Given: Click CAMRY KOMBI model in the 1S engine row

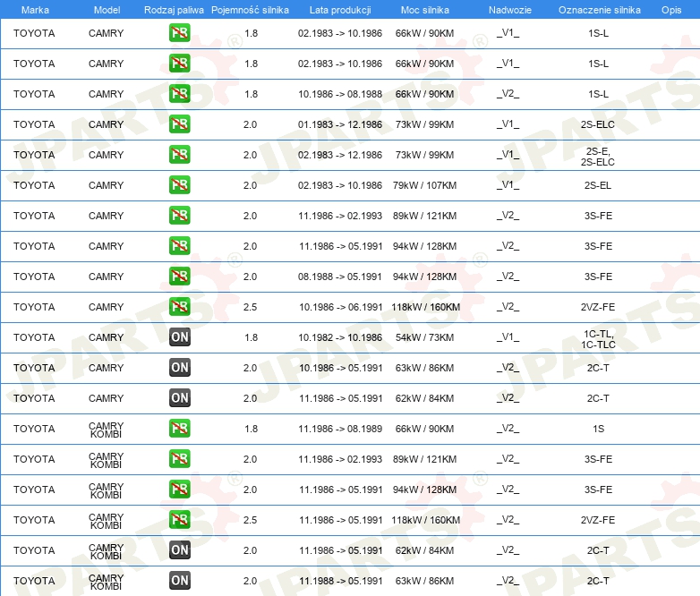Looking at the screenshot, I should [106, 430].
